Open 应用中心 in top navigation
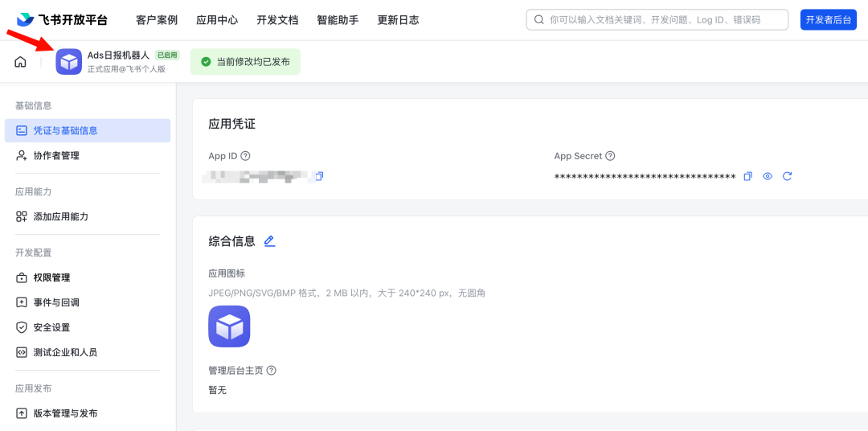The height and width of the screenshot is (431, 868). (217, 20)
